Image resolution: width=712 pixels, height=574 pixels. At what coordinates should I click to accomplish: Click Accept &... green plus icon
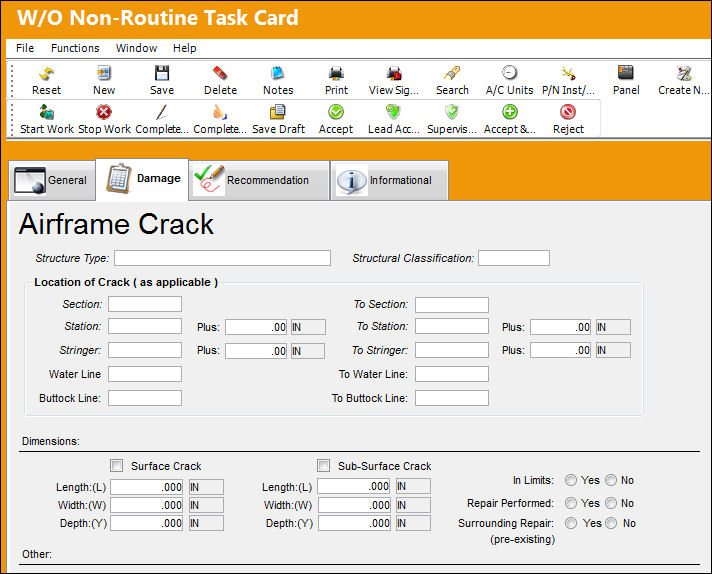pos(510,112)
